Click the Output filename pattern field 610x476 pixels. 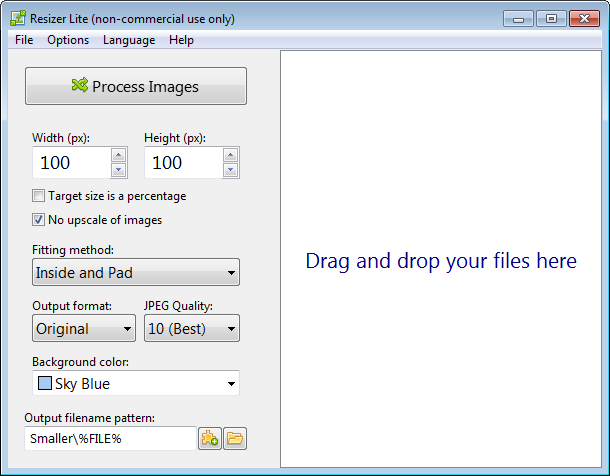pos(110,438)
